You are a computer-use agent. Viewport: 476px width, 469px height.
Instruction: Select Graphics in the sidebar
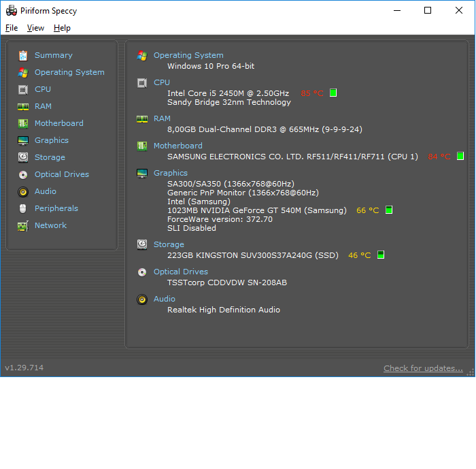[x=52, y=140]
